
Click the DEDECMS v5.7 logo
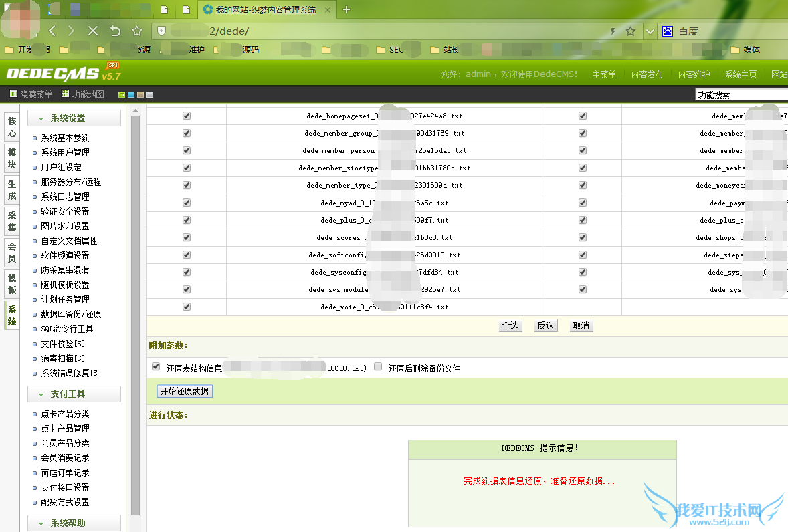click(64, 74)
